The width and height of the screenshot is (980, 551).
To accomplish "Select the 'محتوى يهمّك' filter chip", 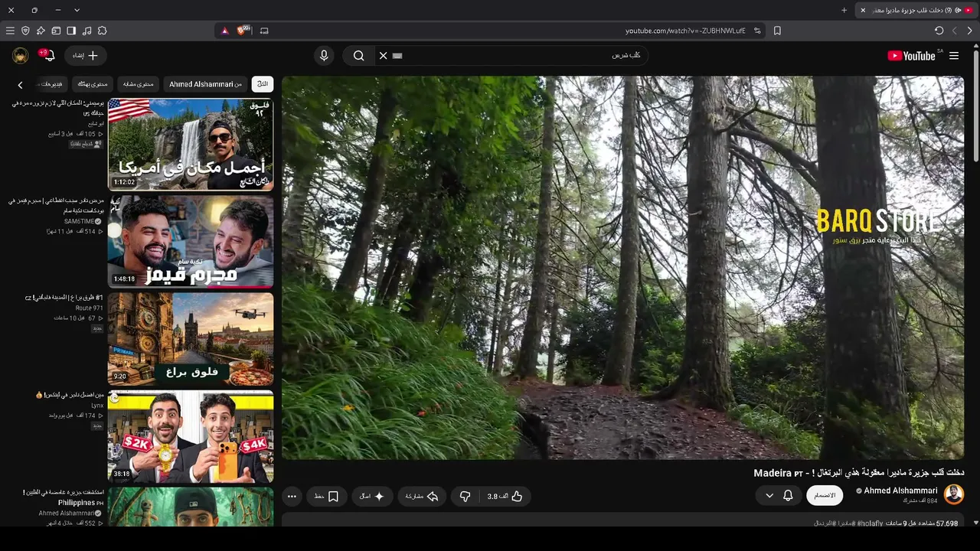I will (x=93, y=84).
